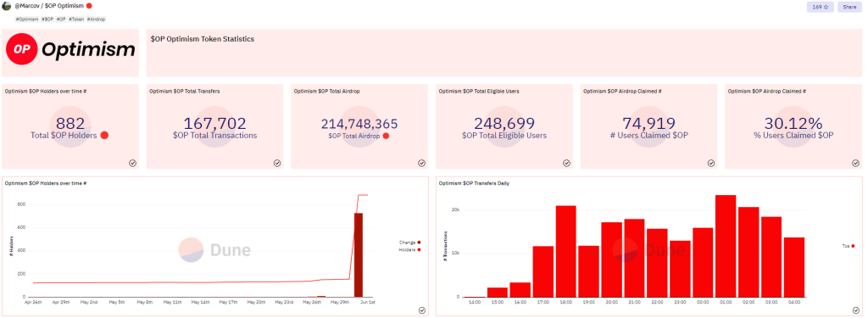868x318 pixels.
Task: Click checkmark icon on Total $OP Holders card
Action: coord(133,163)
